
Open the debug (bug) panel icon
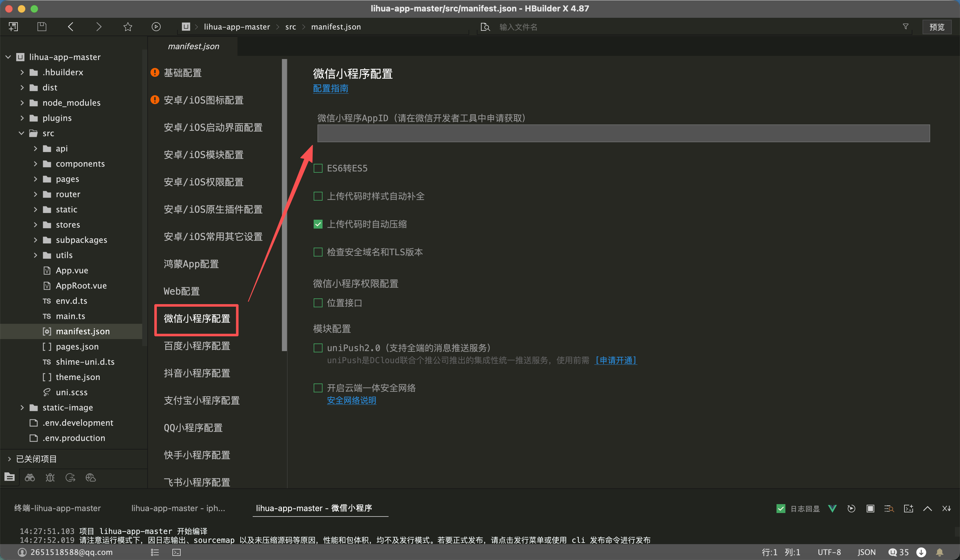50,477
